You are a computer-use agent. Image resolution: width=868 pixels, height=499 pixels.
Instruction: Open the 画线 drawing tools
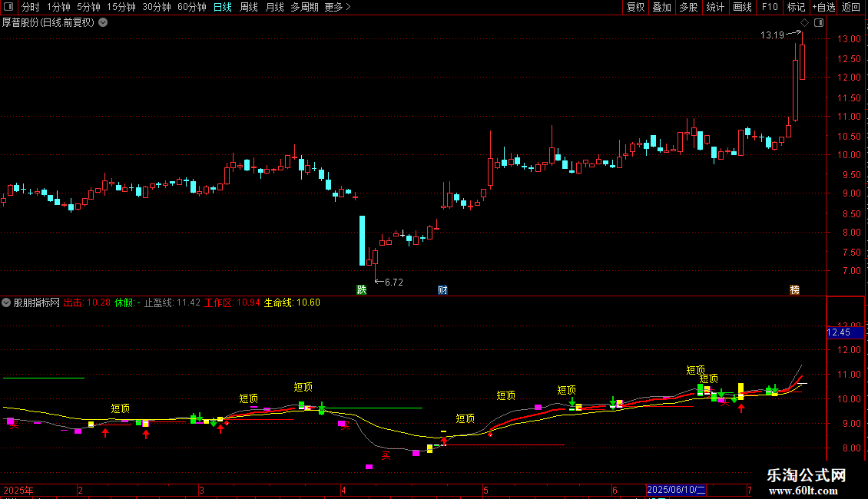pos(742,7)
